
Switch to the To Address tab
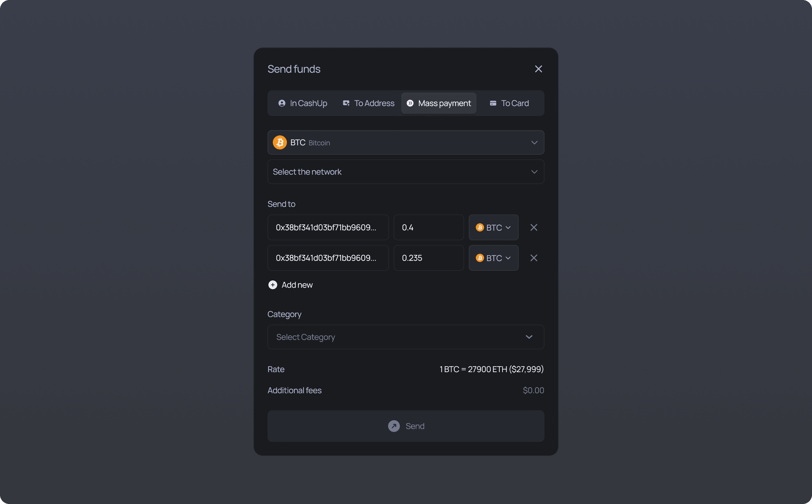pyautogui.click(x=374, y=103)
